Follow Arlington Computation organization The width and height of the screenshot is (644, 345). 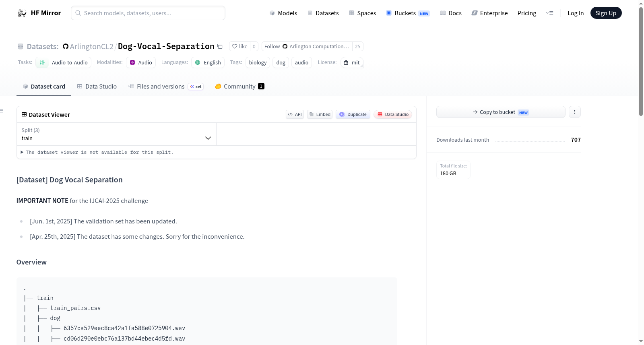[307, 46]
